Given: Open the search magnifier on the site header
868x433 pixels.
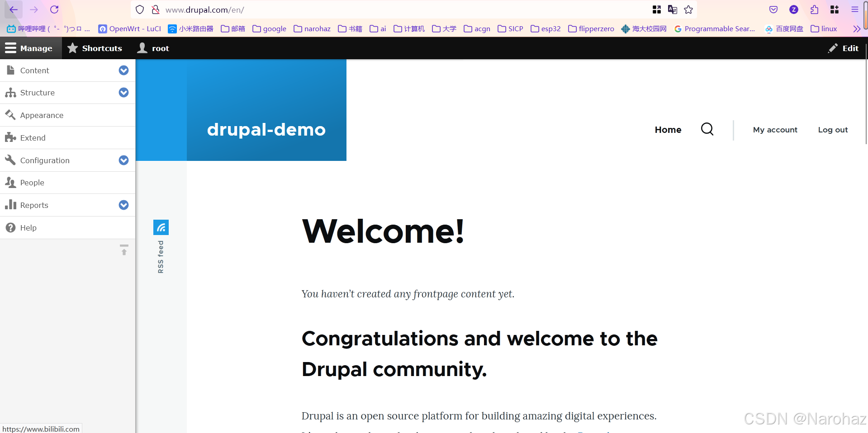Looking at the screenshot, I should click(707, 129).
